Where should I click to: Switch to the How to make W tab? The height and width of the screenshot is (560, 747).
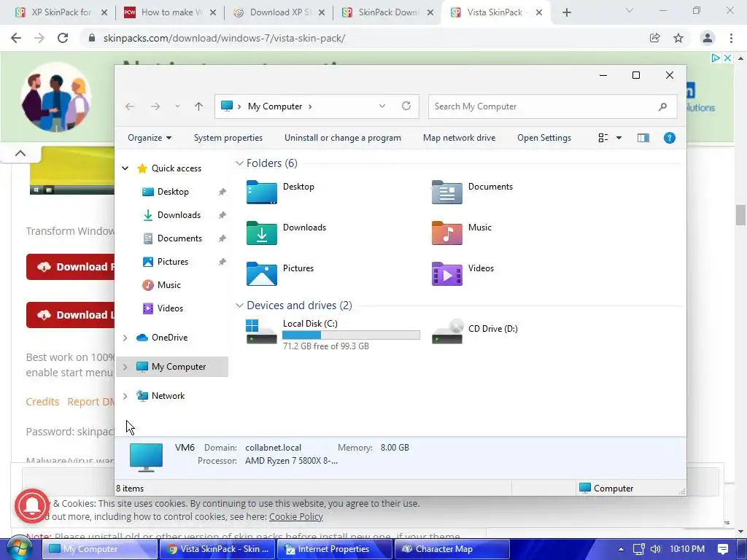170,12
